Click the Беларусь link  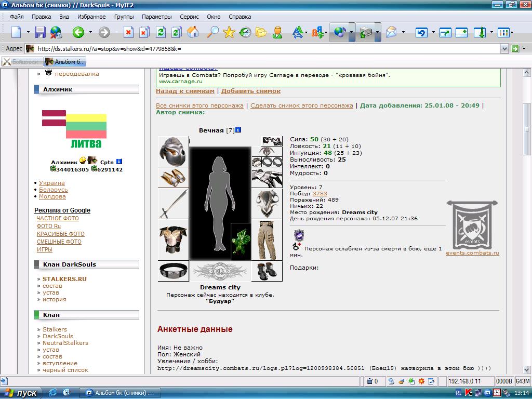54,190
